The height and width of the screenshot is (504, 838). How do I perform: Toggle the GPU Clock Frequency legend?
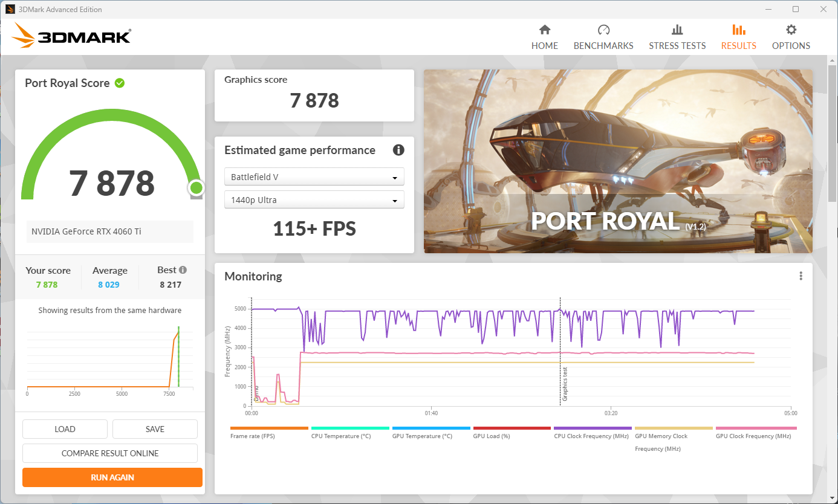(x=755, y=433)
